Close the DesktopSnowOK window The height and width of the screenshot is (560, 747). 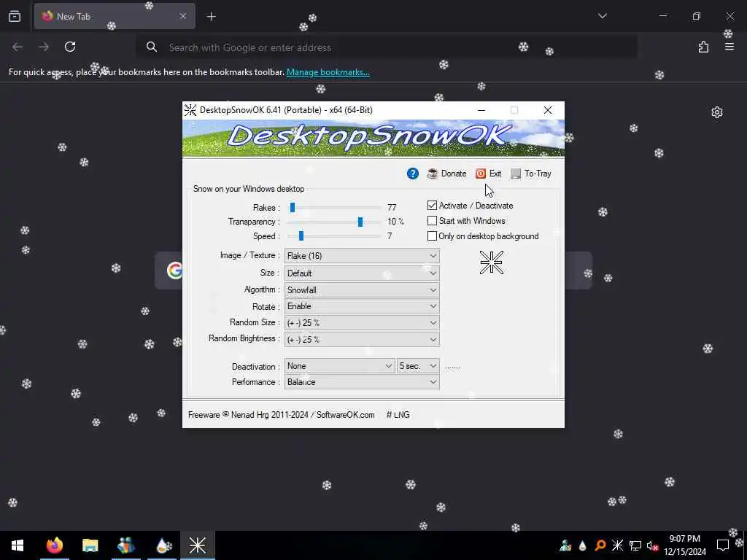[x=548, y=110]
